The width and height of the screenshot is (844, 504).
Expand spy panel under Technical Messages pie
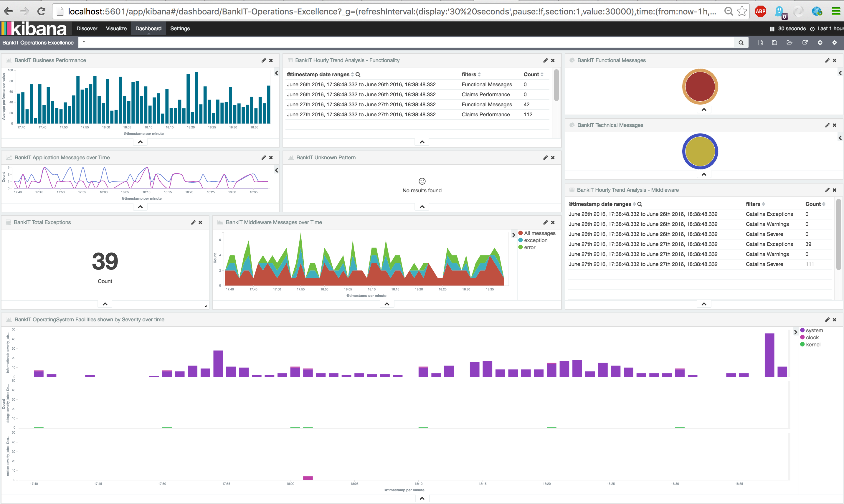[704, 175]
